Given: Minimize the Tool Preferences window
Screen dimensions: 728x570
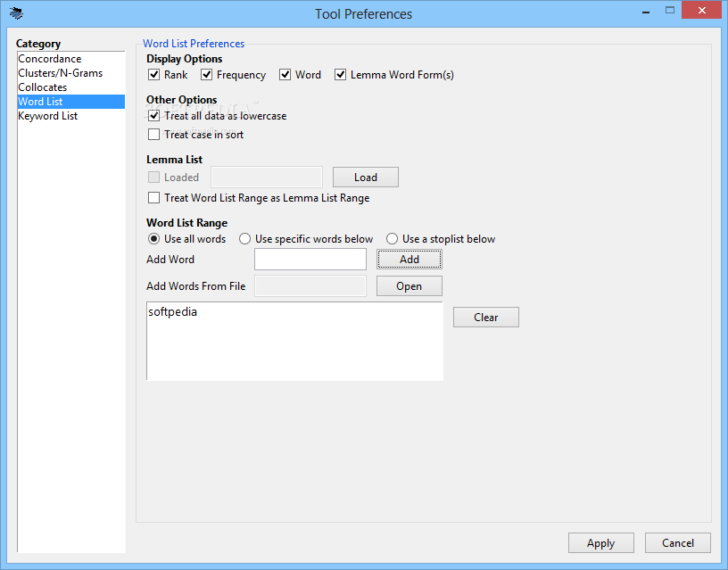Looking at the screenshot, I should click(x=646, y=12).
